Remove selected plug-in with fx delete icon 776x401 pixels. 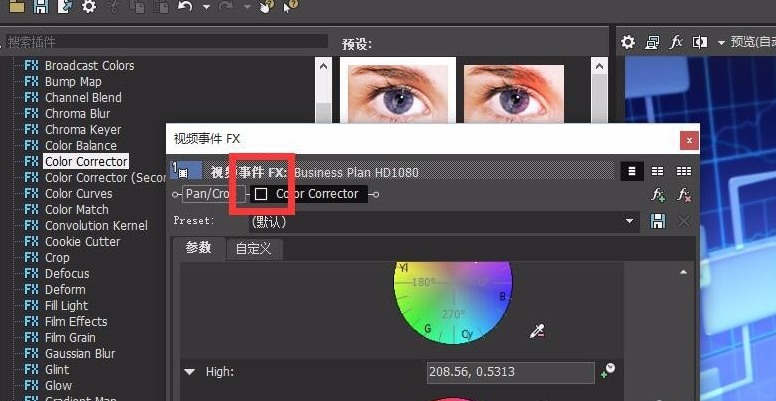(684, 195)
